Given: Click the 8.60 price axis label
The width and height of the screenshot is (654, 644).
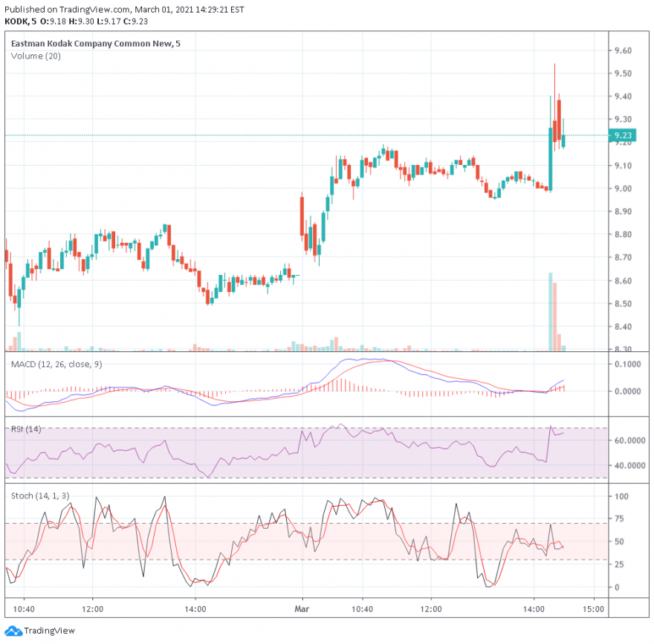Looking at the screenshot, I should coord(623,281).
